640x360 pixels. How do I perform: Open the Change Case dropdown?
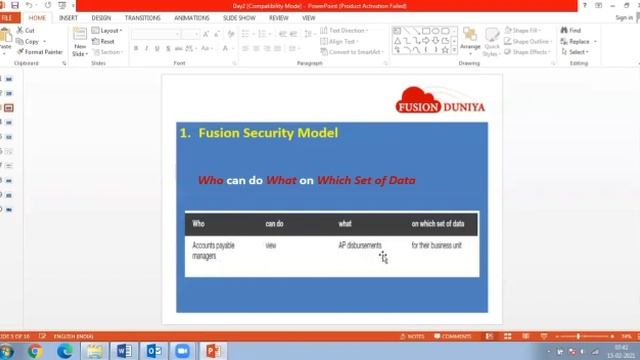tap(206, 48)
